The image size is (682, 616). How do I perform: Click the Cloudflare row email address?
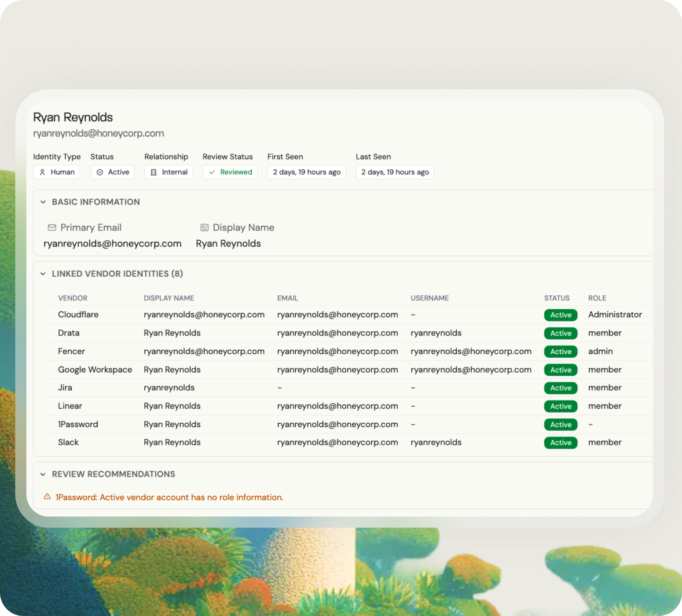coord(337,315)
